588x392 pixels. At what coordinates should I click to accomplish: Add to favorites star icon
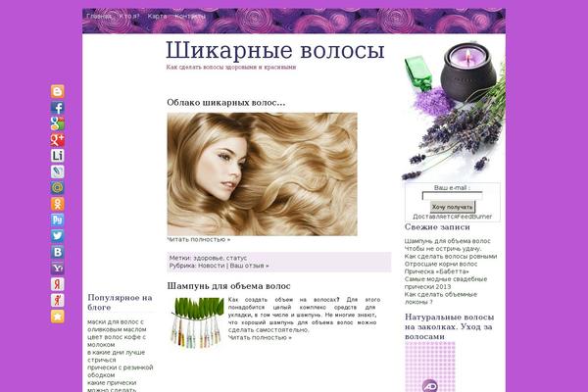58,317
